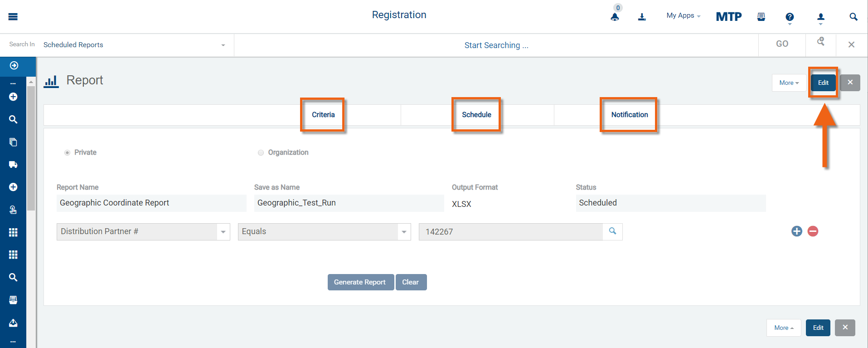Screen dimensions: 868x348
Task: Open the help question mark icon
Action: pyautogui.click(x=790, y=17)
